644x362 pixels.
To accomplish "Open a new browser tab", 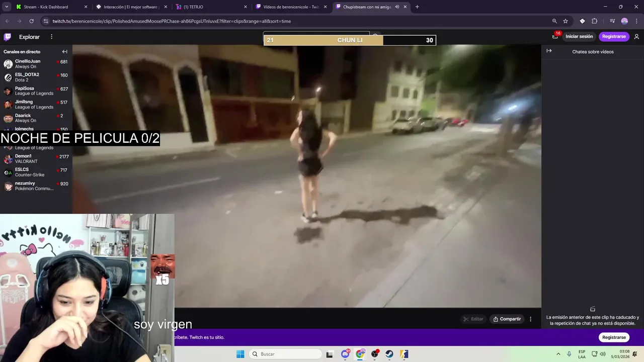I will pos(417,7).
